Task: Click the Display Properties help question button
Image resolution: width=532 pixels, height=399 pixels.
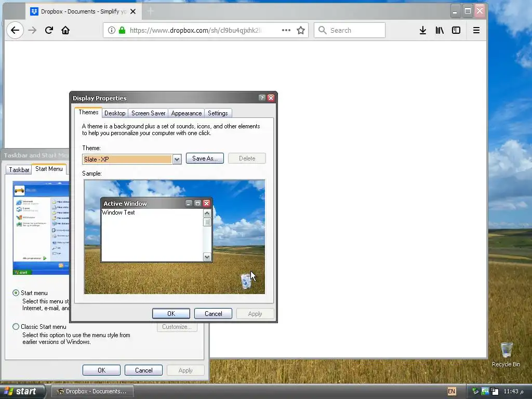Action: (262, 98)
